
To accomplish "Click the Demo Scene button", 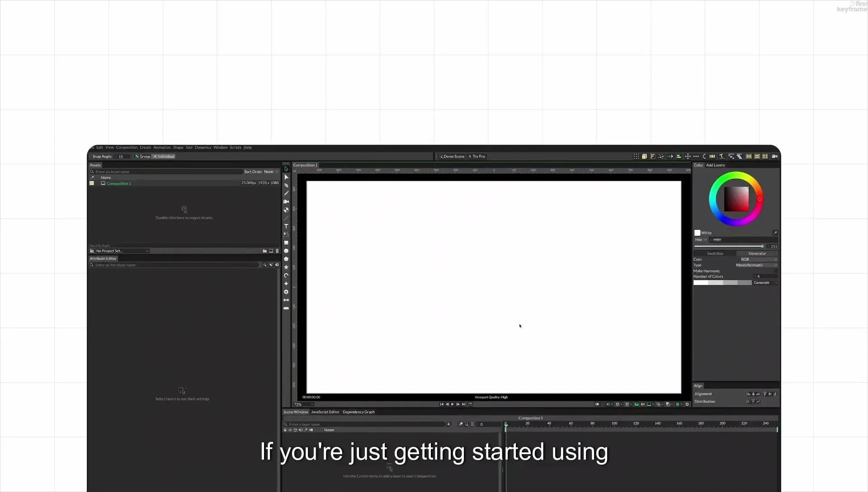I will pos(452,156).
